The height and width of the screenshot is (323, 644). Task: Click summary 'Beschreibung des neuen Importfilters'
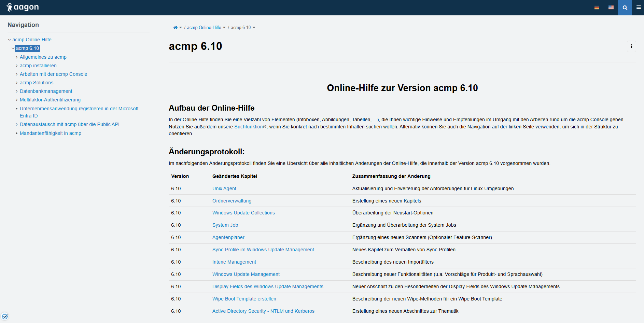pyautogui.click(x=393, y=262)
